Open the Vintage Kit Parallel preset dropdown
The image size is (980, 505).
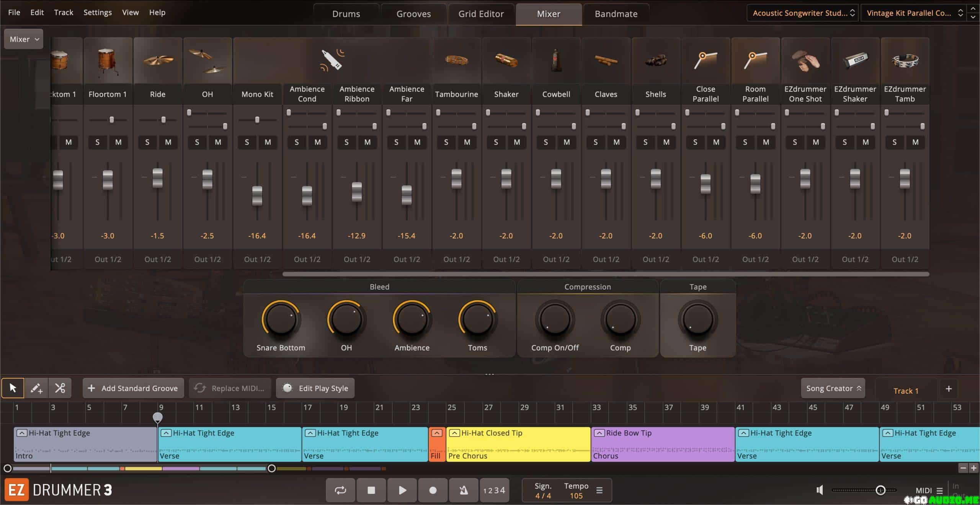tap(913, 13)
